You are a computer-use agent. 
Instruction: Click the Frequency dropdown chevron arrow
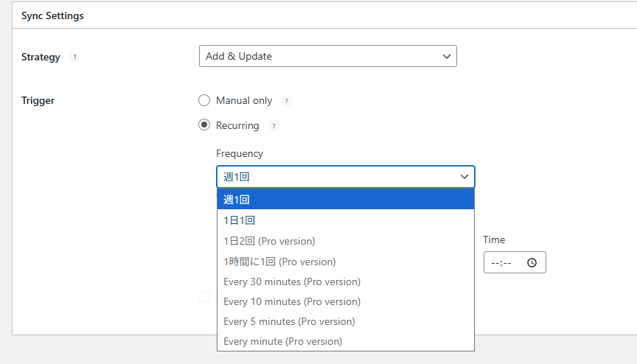[x=464, y=177]
